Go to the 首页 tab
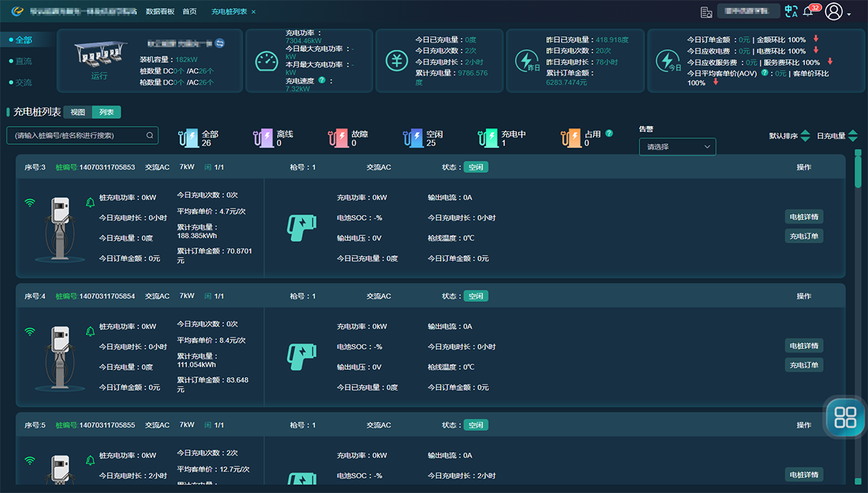The height and width of the screenshot is (493, 868). (x=190, y=12)
